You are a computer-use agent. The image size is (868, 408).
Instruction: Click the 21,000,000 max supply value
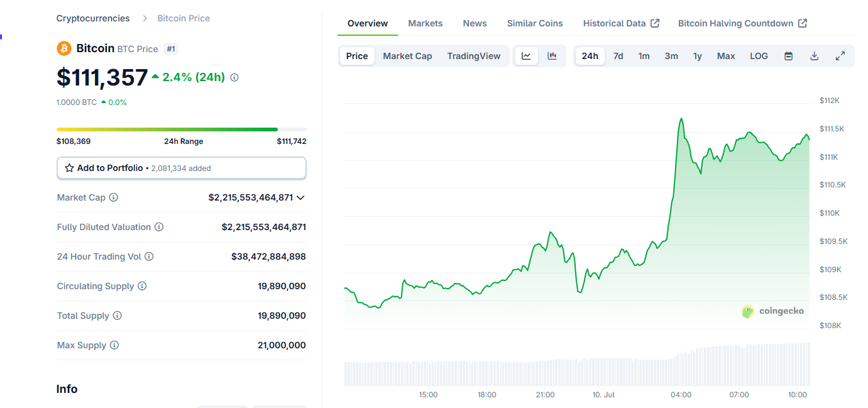coord(282,345)
